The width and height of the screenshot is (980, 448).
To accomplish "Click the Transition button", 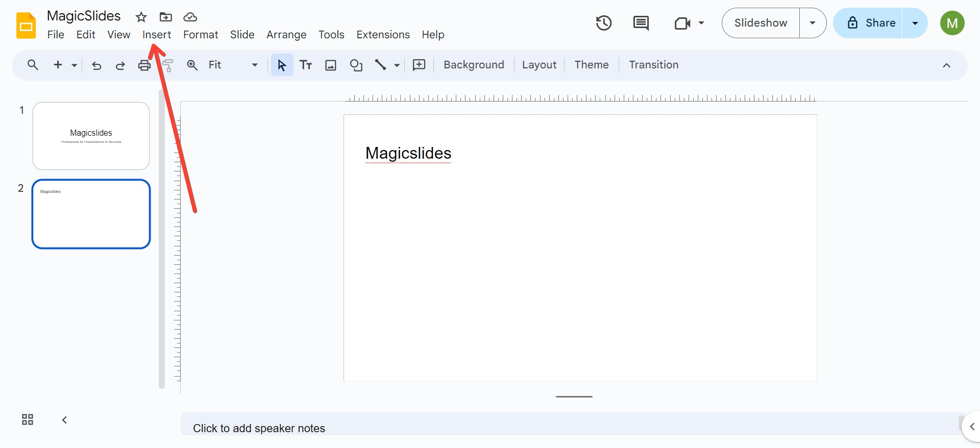I will point(653,65).
